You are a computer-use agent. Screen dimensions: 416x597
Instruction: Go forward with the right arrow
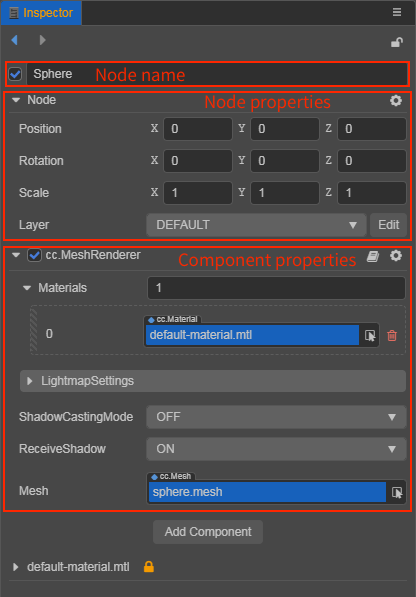[42, 40]
